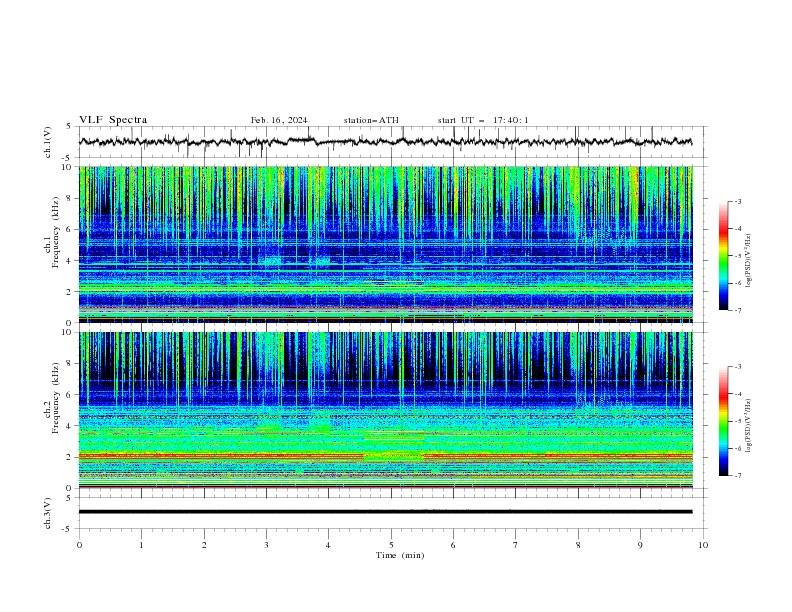Click time axis tick label "1"
This screenshot has width=792, height=612.
pos(141,545)
